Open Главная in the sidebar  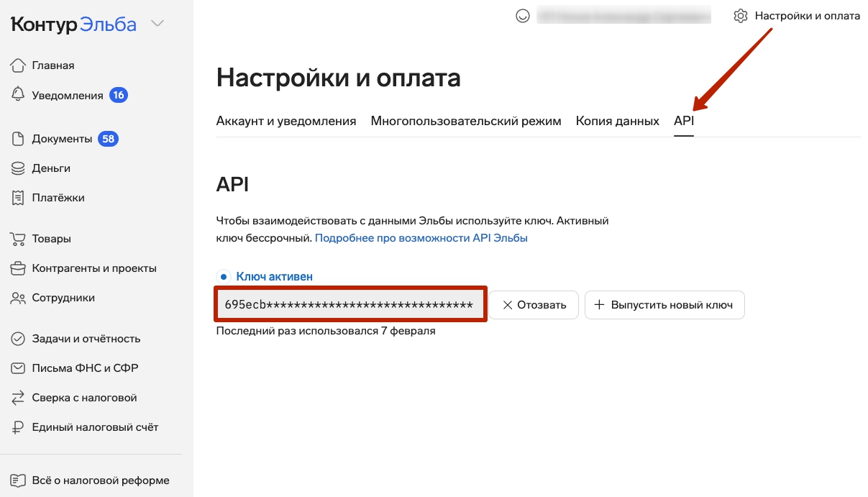[x=53, y=65]
